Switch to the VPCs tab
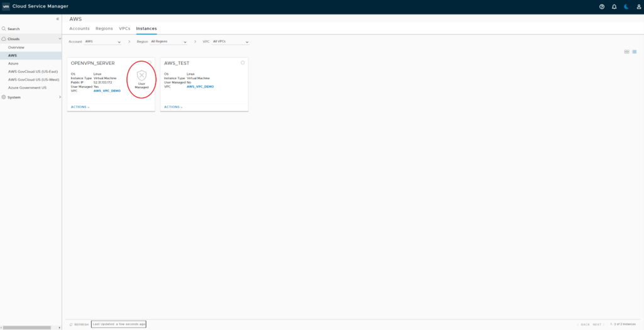The height and width of the screenshot is (330, 644). [125, 29]
